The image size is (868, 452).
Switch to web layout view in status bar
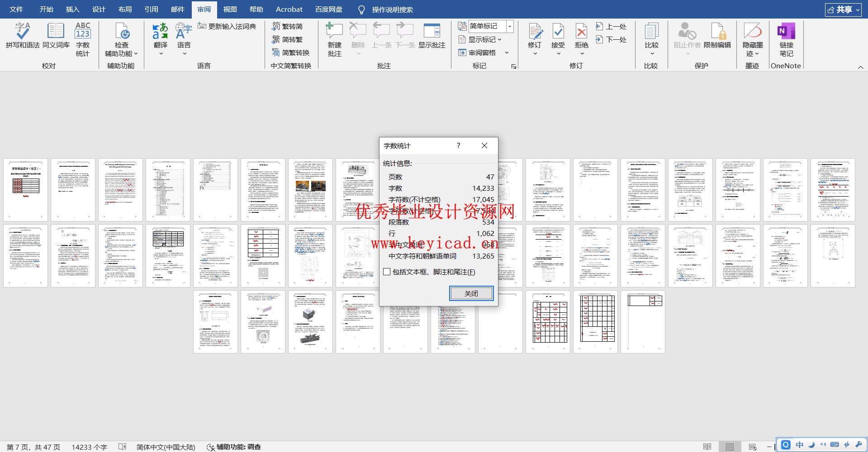(x=753, y=447)
